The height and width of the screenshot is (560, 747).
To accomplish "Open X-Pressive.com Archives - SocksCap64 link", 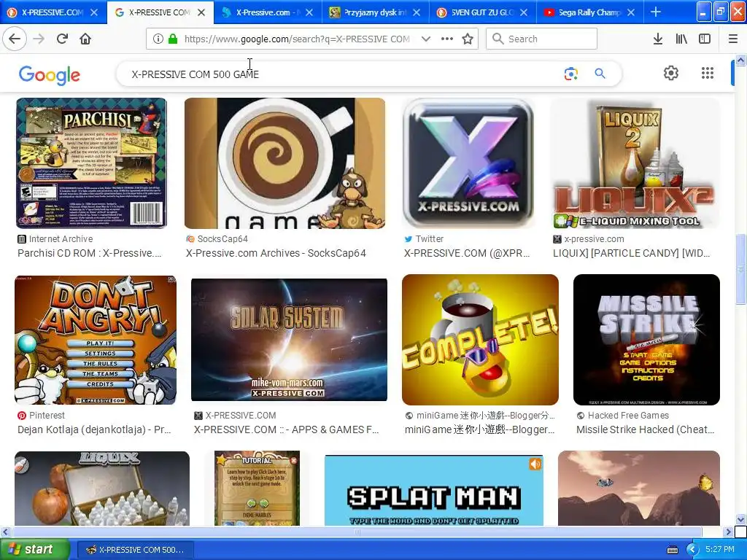I will click(x=276, y=253).
